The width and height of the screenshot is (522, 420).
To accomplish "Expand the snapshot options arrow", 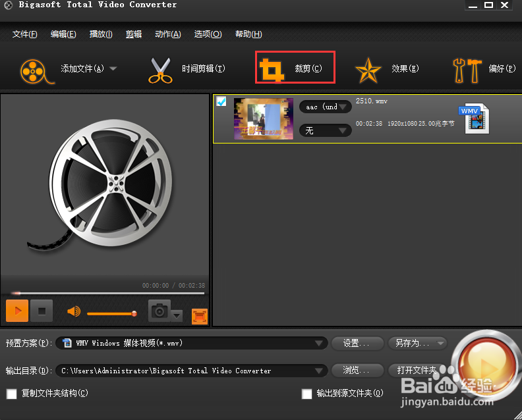I will (177, 315).
